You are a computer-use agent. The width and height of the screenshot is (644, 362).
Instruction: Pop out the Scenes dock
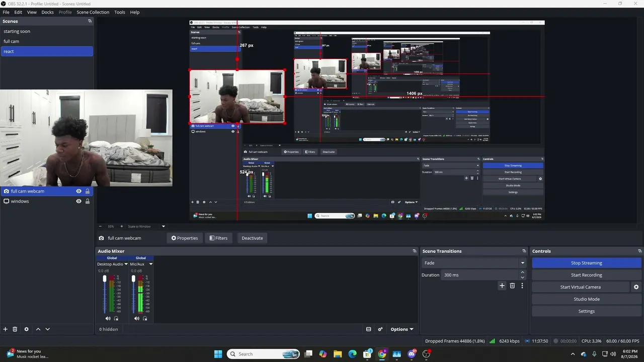click(x=90, y=21)
